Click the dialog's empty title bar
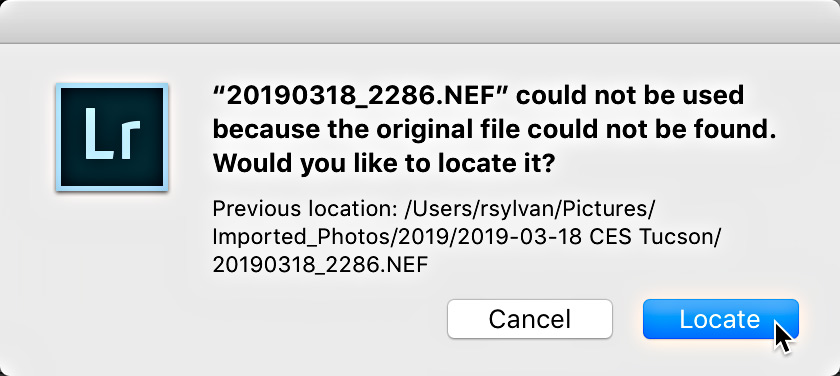This screenshot has width=840, height=376. coord(420,21)
